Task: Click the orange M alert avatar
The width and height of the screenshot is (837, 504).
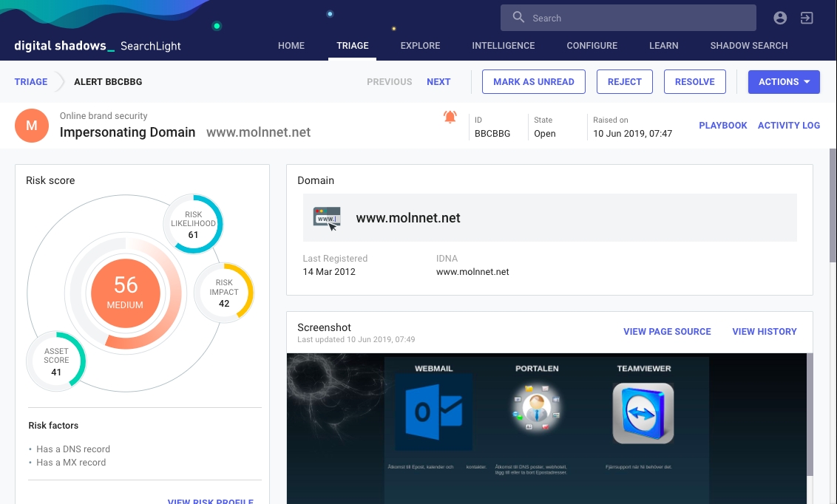Action: click(x=32, y=126)
